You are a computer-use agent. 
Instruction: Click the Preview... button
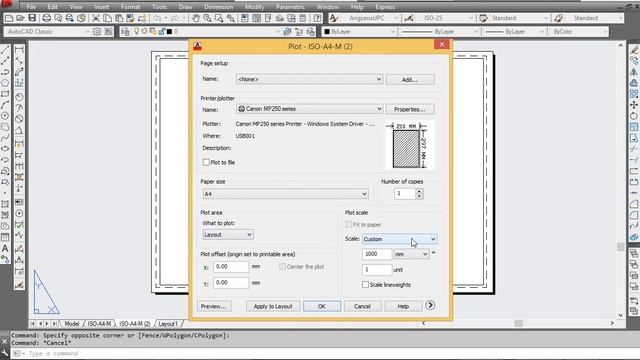click(213, 306)
